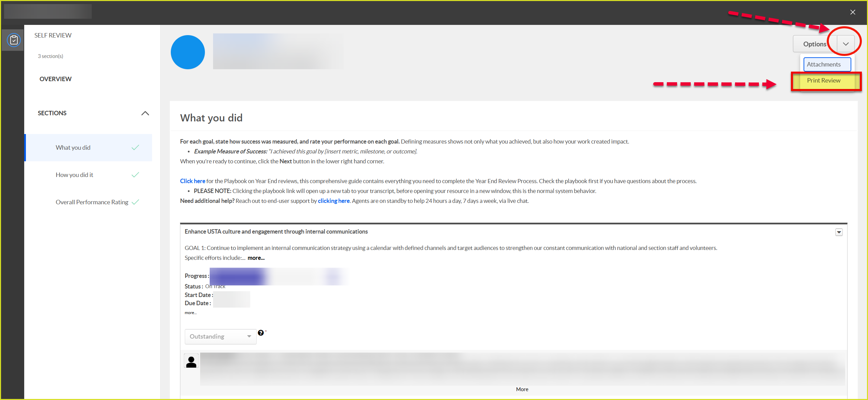The image size is (868, 400).
Task: Click the blue profile avatar circle
Action: point(188,52)
